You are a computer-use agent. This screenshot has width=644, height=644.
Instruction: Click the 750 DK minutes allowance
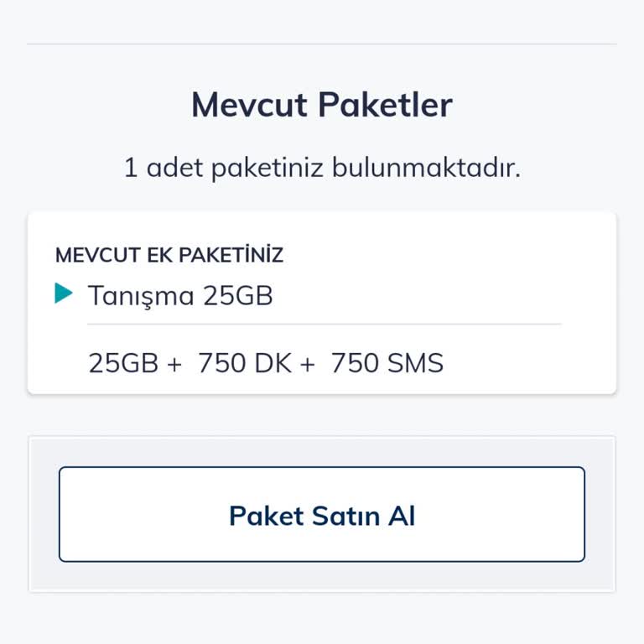pos(243,364)
